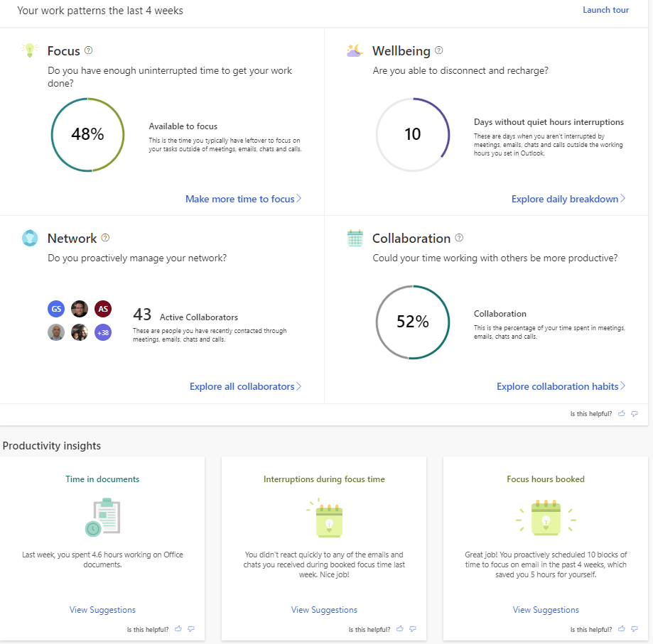This screenshot has width=653, height=644.
Task: Click thumbs down under work patterns card
Action: tap(635, 413)
